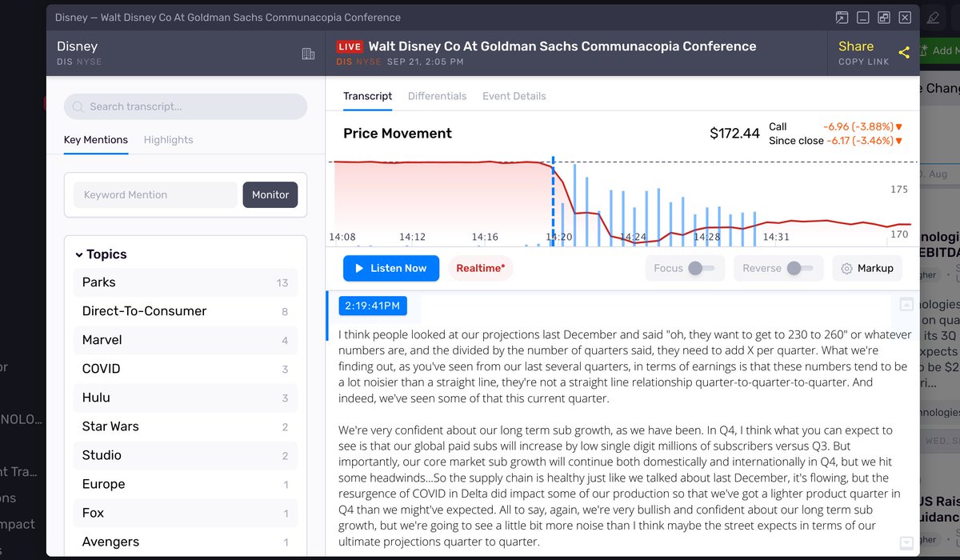The height and width of the screenshot is (560, 960).
Task: Select the Europe topic
Action: click(x=185, y=484)
